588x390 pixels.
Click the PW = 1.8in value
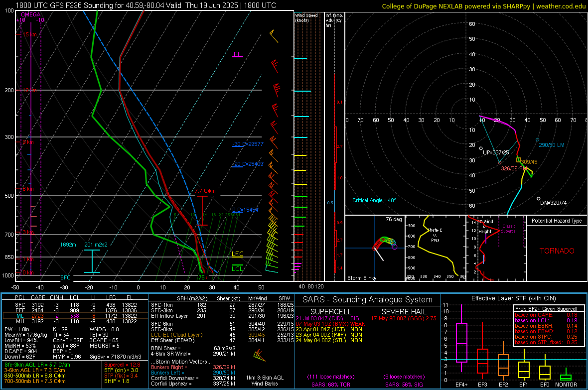click(x=17, y=329)
